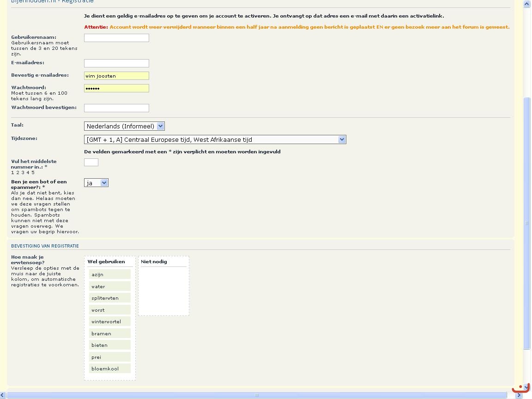Click the vertical scrollbar up arrow
The image size is (532, 399).
tap(527, 4)
